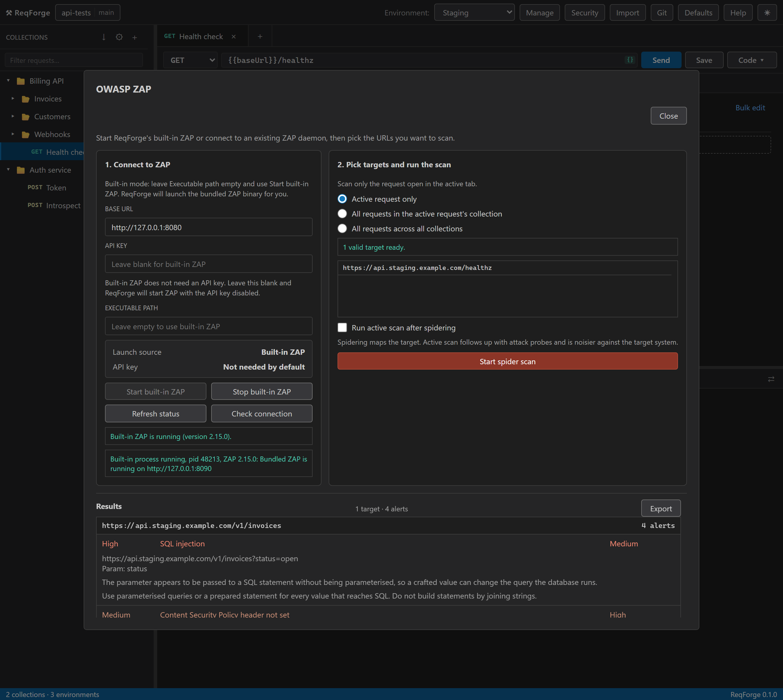Click ReqForge 0.1.0 version in status bar
This screenshot has height=700, width=783.
[753, 694]
